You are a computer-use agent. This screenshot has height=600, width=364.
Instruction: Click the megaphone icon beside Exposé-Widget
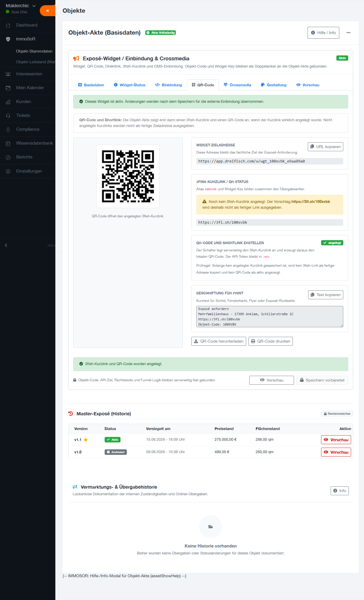click(x=76, y=59)
